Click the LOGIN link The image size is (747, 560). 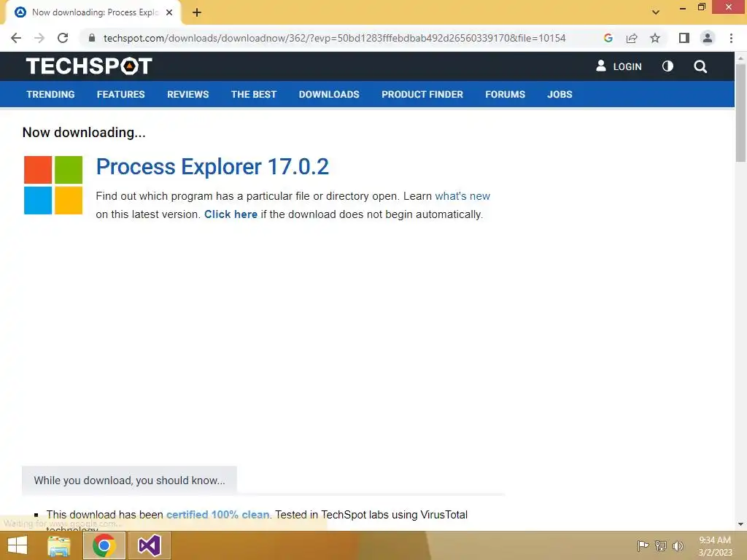[619, 66]
